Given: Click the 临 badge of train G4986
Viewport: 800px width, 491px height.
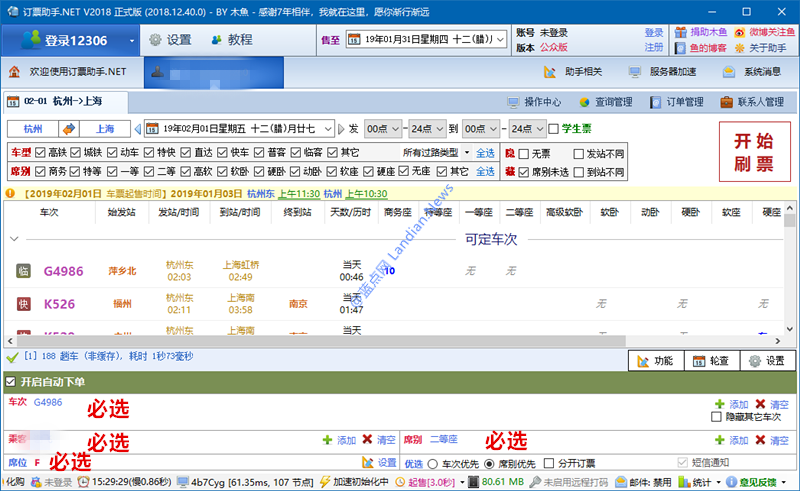Looking at the screenshot, I should click(x=23, y=271).
